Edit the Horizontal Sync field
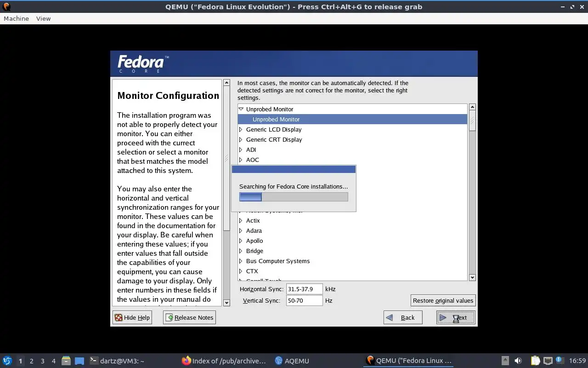Image resolution: width=588 pixels, height=368 pixels. click(x=305, y=289)
